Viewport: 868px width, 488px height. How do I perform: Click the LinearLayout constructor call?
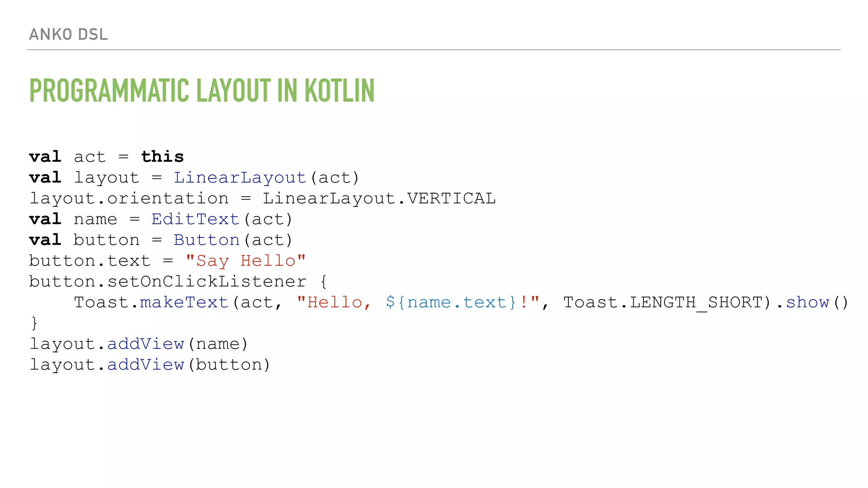240,177
